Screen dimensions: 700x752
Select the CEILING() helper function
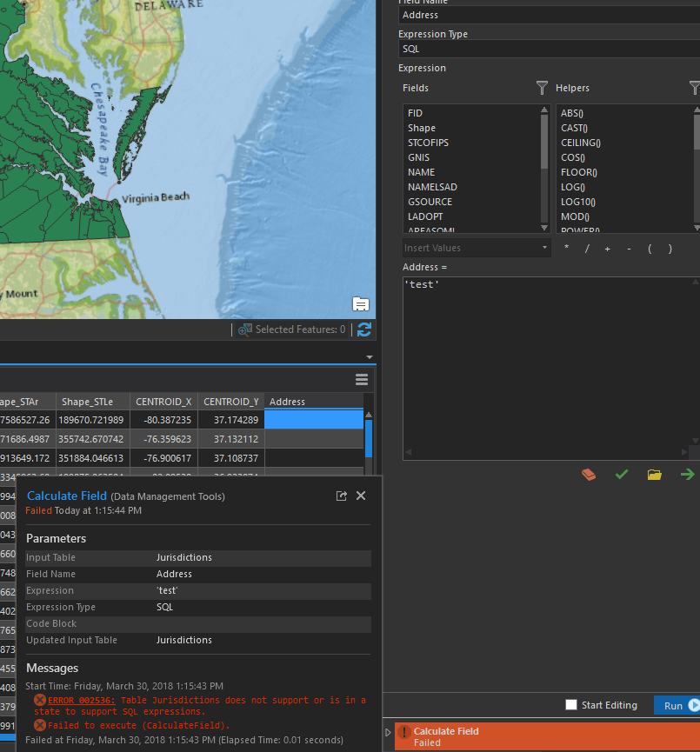(581, 143)
